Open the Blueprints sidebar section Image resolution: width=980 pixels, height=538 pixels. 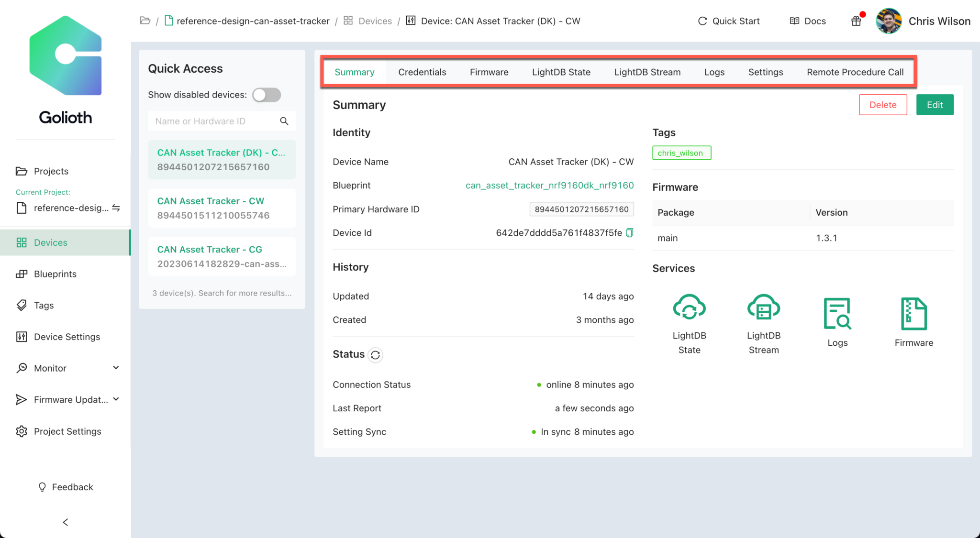coord(55,274)
